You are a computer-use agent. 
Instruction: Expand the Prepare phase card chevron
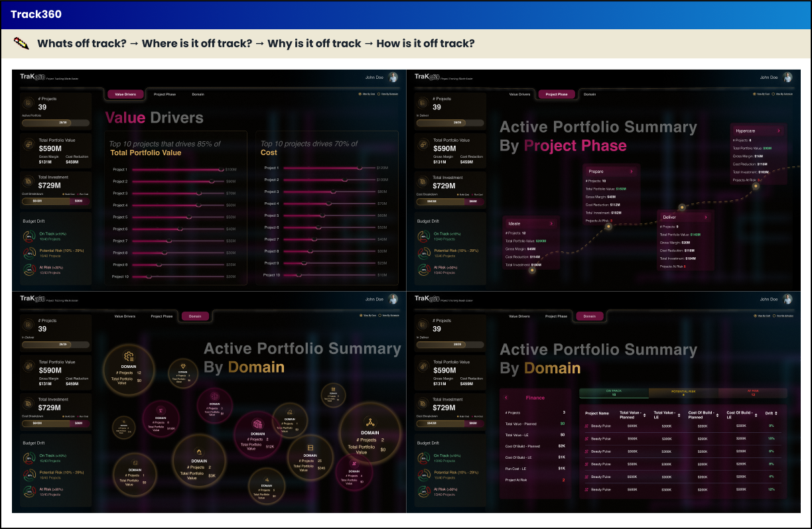(632, 171)
